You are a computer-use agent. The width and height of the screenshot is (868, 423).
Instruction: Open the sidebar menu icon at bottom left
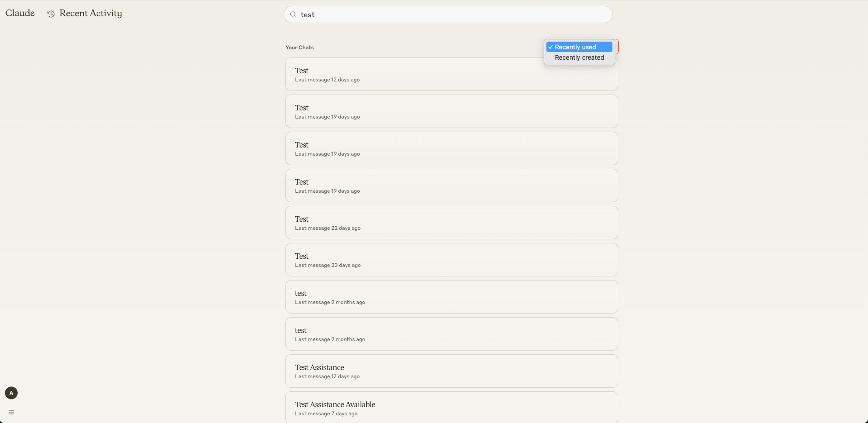tap(11, 412)
